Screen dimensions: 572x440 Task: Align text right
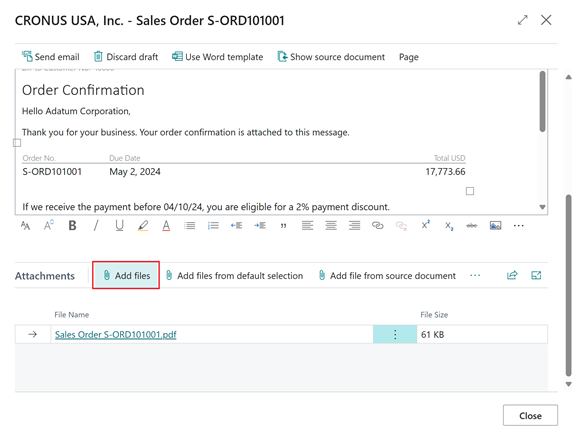[x=354, y=225]
